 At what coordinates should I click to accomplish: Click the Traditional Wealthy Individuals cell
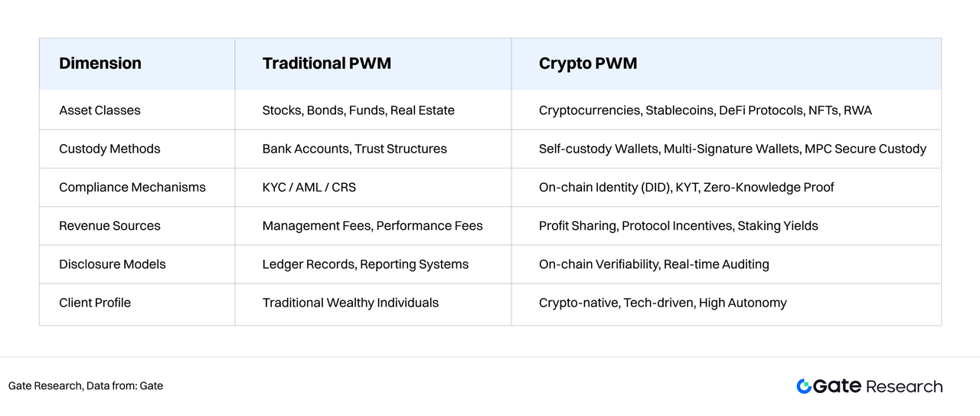pyautogui.click(x=351, y=303)
